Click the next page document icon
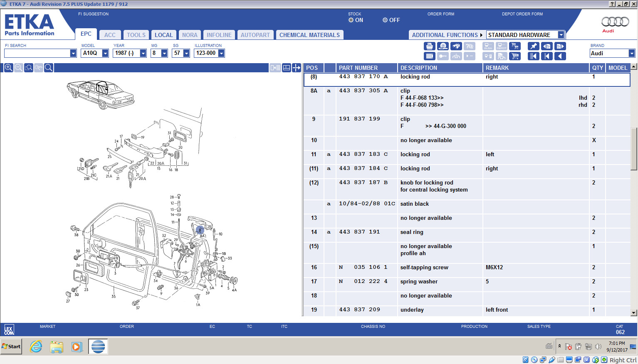Image resolution: width=638 pixels, height=364 pixels. [560, 46]
